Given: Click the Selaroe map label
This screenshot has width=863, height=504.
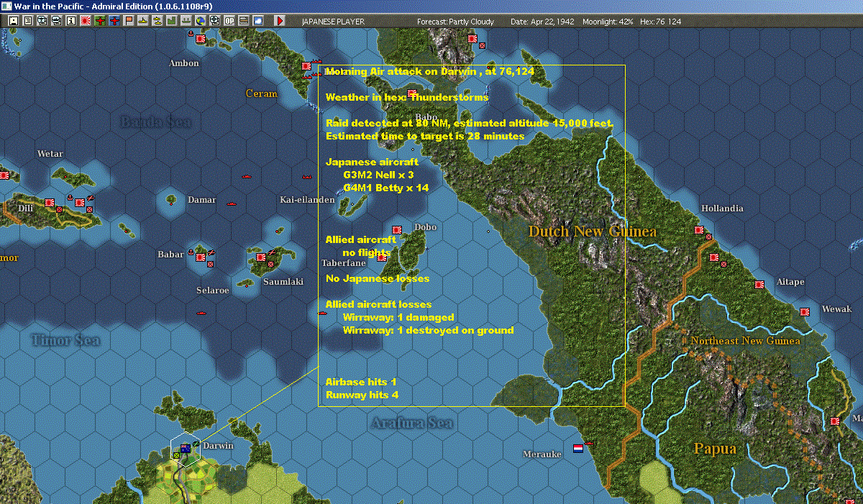Looking at the screenshot, I should [213, 290].
